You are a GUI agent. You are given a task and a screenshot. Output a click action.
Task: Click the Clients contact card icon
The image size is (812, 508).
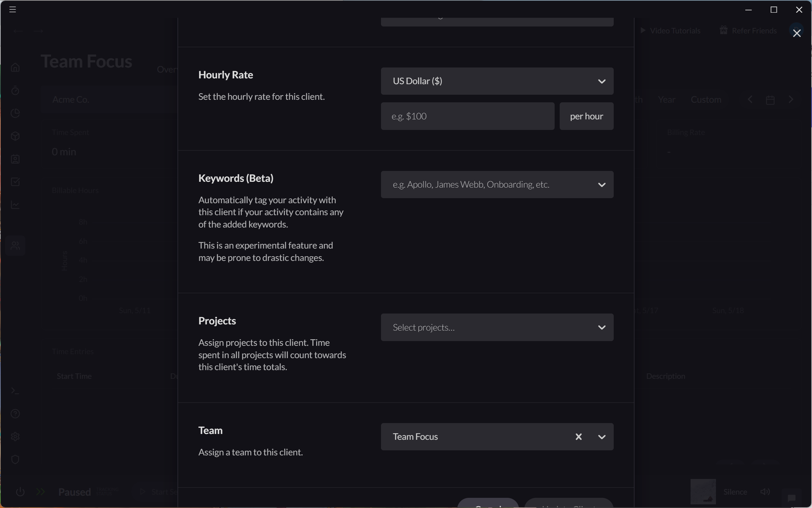[x=15, y=159]
